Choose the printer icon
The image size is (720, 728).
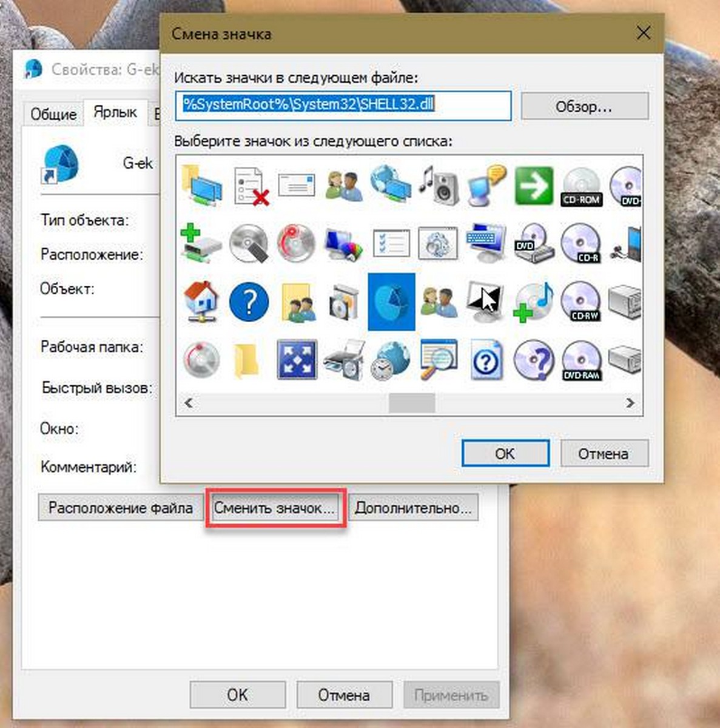pyautogui.click(x=344, y=360)
